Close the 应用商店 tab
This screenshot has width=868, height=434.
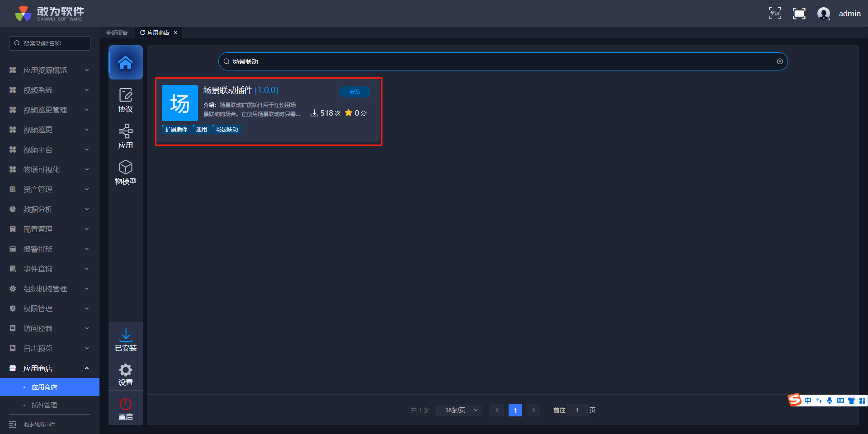176,33
